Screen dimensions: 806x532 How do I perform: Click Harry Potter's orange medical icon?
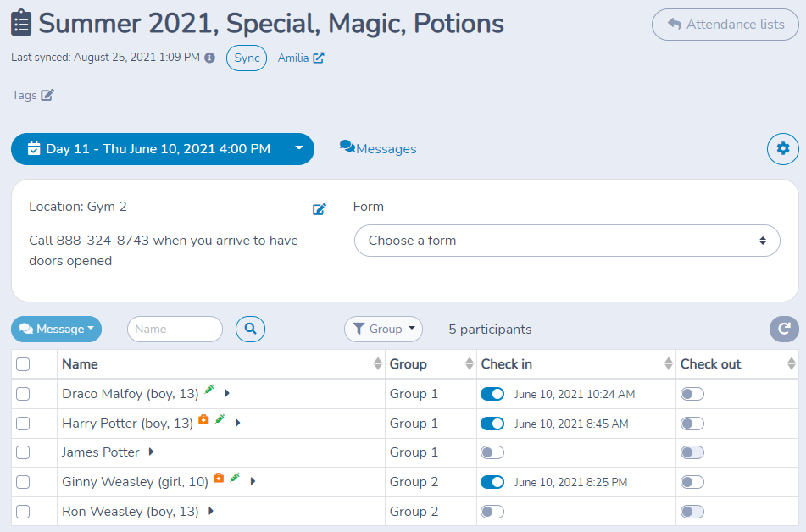pyautogui.click(x=203, y=419)
